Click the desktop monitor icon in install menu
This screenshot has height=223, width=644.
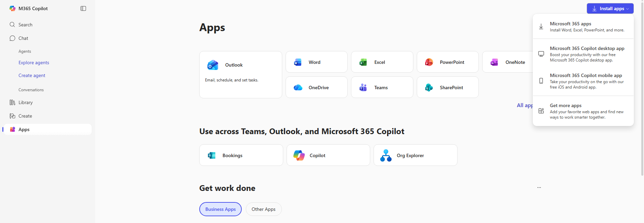541,54
